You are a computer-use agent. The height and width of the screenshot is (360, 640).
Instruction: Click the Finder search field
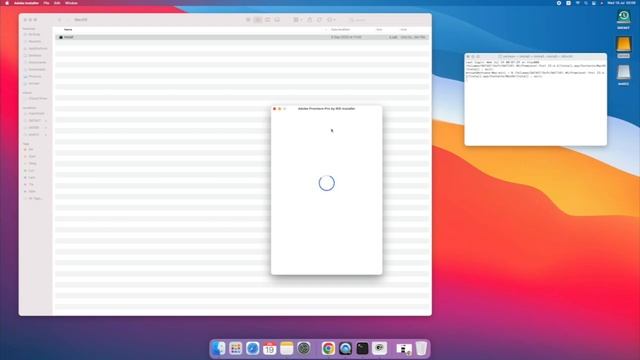tap(359, 20)
